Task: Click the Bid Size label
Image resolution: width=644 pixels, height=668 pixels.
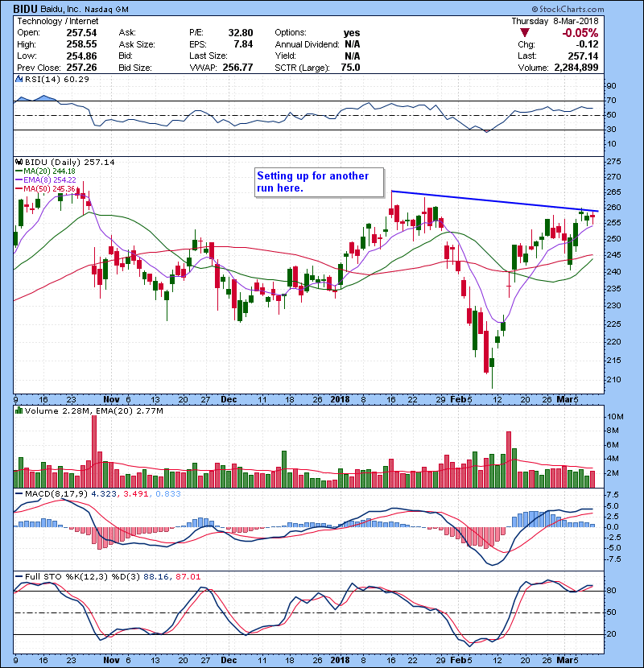Action: [x=135, y=68]
